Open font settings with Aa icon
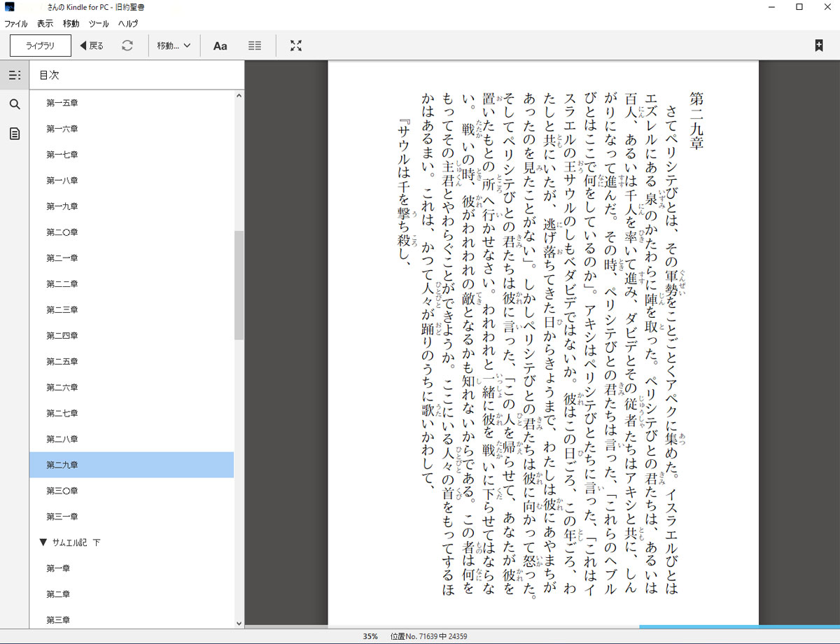840x644 pixels. (x=220, y=45)
